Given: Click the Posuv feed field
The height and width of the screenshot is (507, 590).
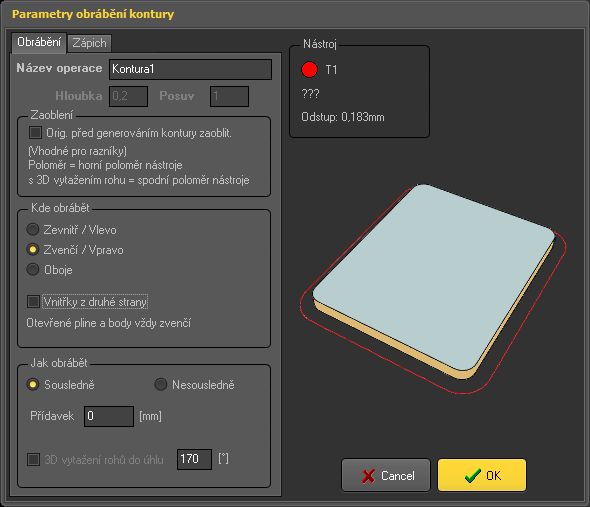Looking at the screenshot, I should pyautogui.click(x=230, y=96).
